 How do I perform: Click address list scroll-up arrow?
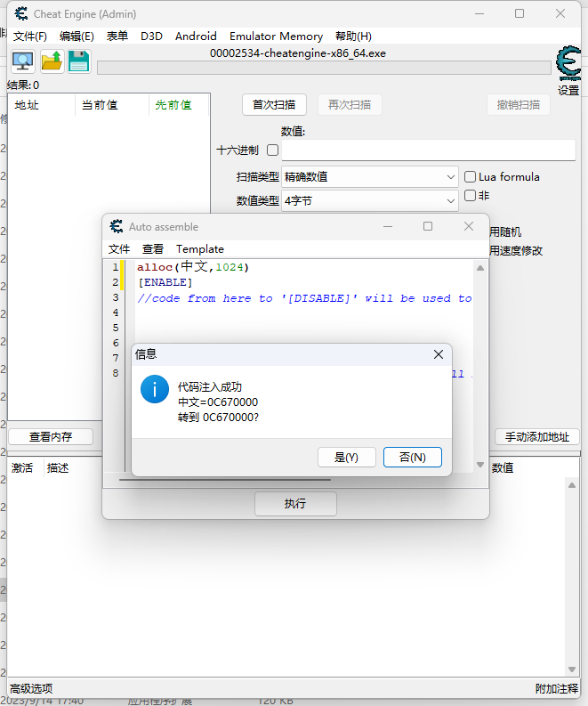[572, 485]
